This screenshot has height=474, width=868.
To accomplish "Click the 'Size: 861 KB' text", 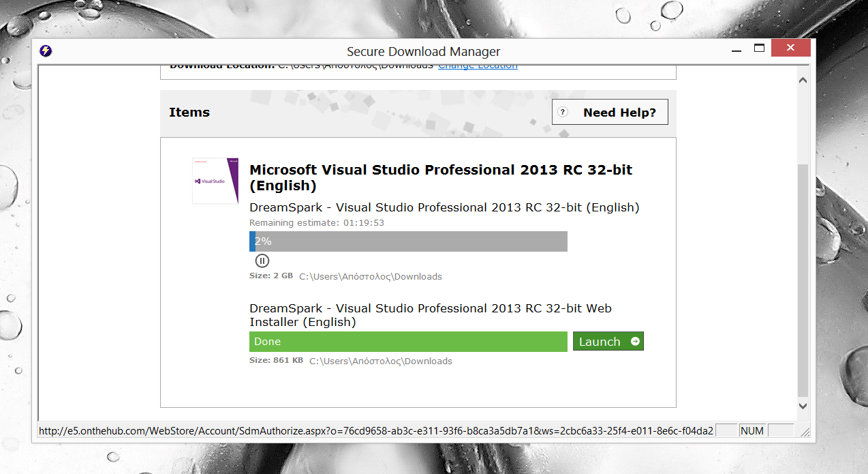I will [276, 360].
